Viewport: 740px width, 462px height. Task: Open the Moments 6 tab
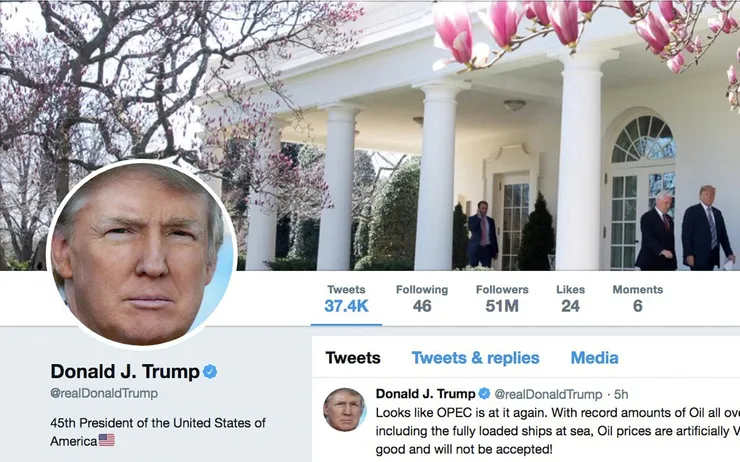click(638, 299)
